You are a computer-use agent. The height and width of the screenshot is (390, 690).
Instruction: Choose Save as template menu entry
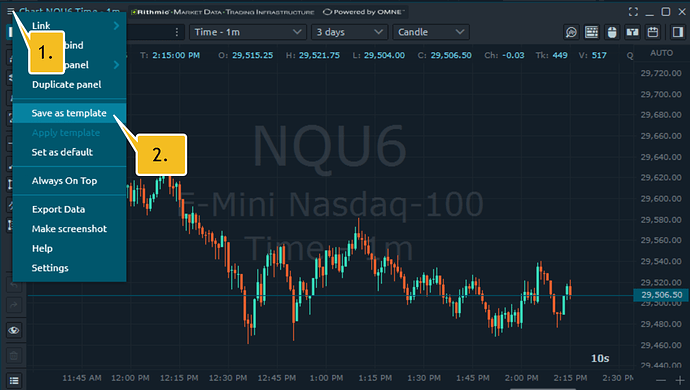click(70, 113)
